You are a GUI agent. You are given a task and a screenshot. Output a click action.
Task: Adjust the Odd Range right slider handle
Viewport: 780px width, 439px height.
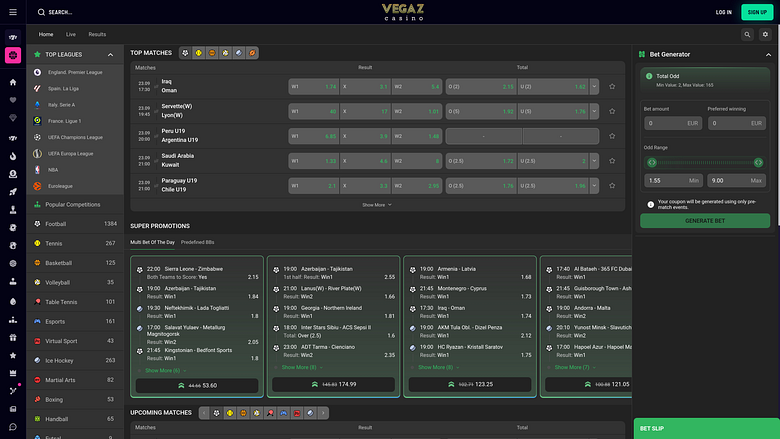point(758,163)
